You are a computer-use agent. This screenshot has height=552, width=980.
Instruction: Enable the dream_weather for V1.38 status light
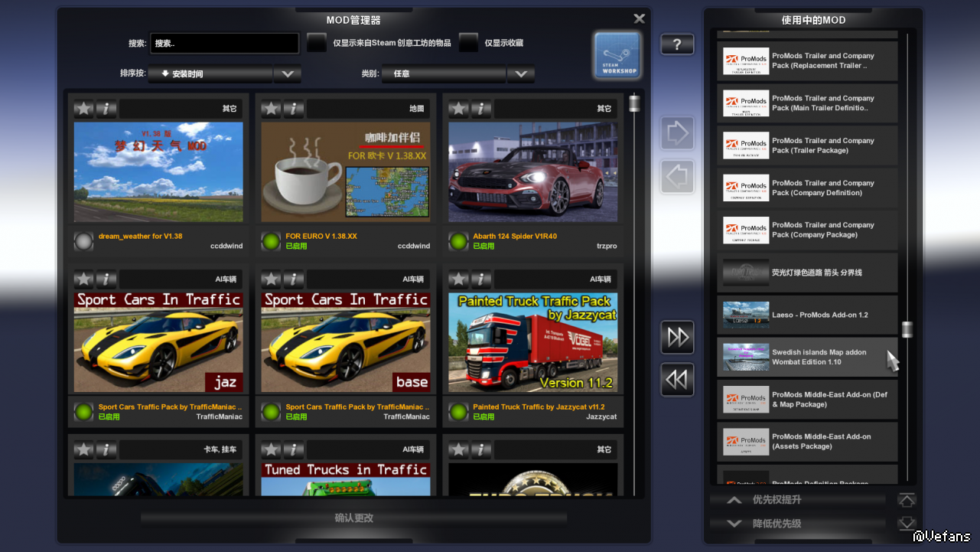[x=83, y=241]
